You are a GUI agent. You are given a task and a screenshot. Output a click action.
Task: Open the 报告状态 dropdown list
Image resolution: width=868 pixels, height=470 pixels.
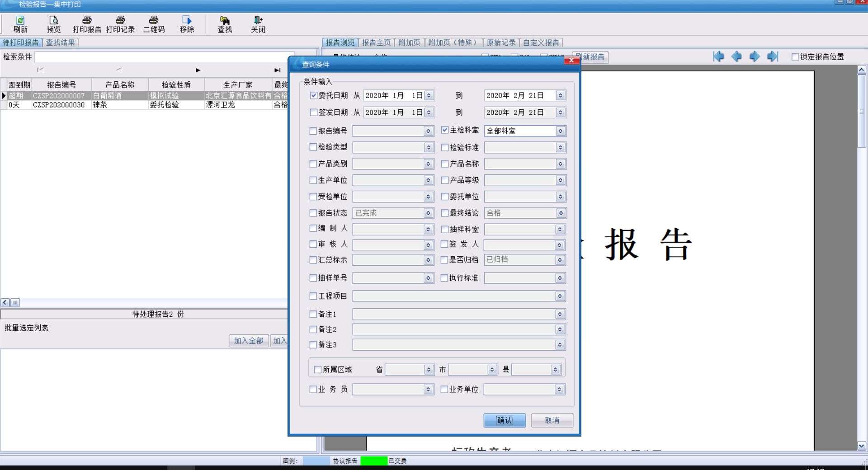(429, 213)
